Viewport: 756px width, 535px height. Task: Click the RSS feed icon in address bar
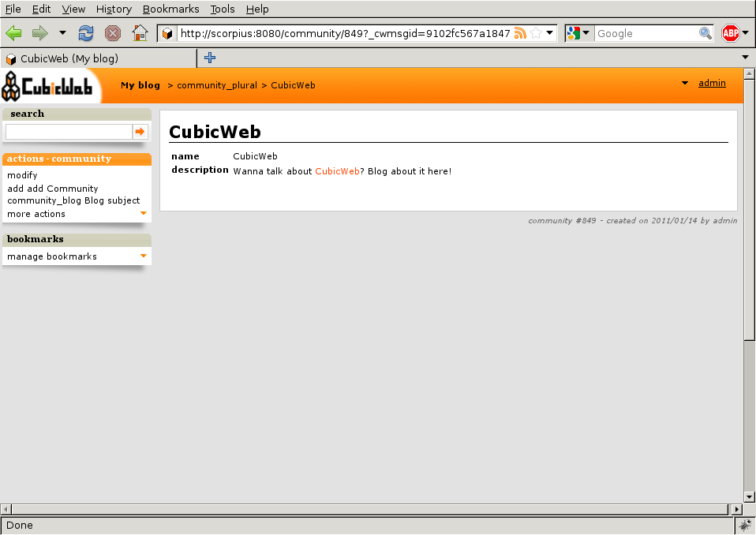click(x=520, y=33)
